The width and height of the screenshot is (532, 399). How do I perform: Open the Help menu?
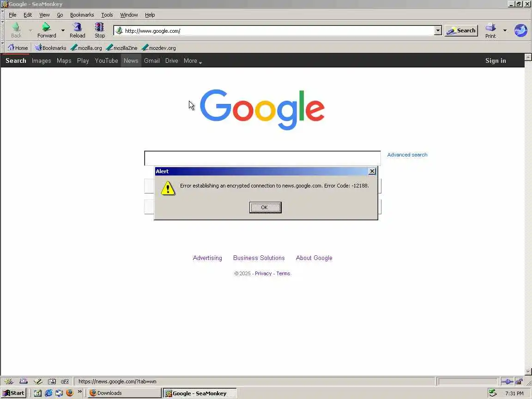point(150,15)
